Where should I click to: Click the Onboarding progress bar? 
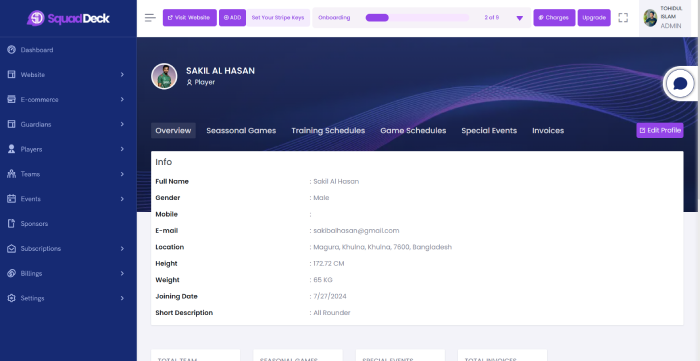(x=417, y=18)
